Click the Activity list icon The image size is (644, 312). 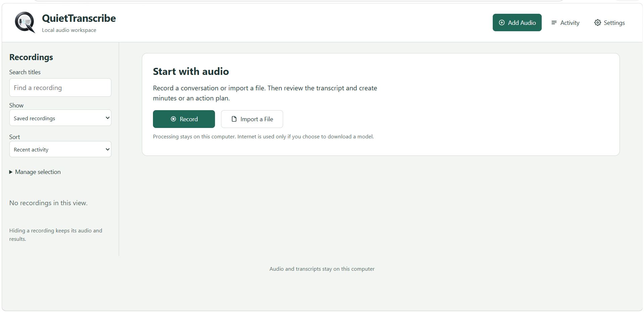click(x=554, y=23)
